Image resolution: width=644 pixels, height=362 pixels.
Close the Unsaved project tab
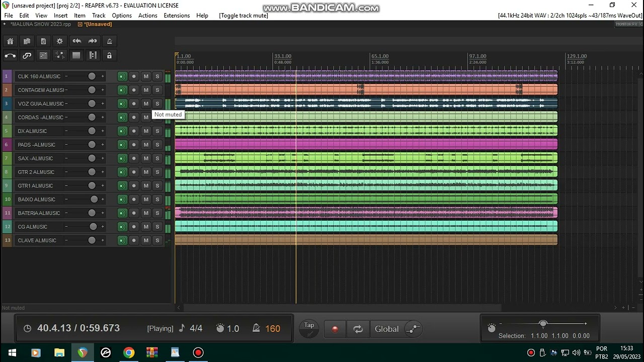point(80,24)
